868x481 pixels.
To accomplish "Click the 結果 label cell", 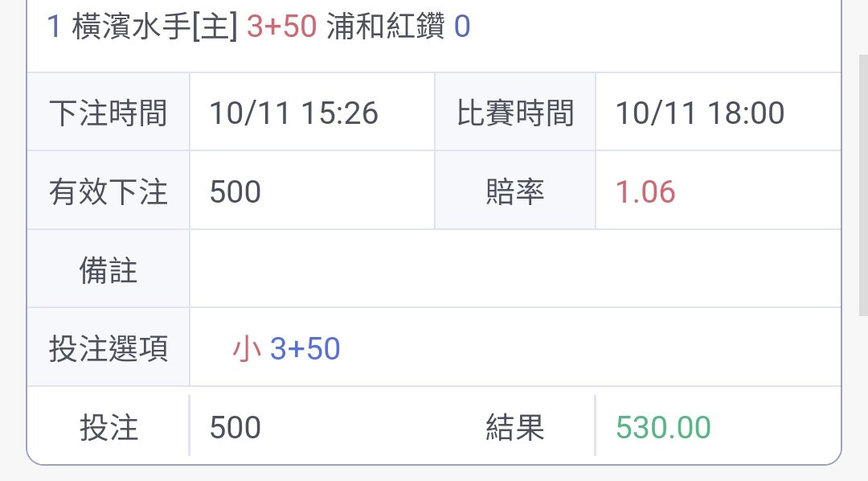I will tap(515, 425).
